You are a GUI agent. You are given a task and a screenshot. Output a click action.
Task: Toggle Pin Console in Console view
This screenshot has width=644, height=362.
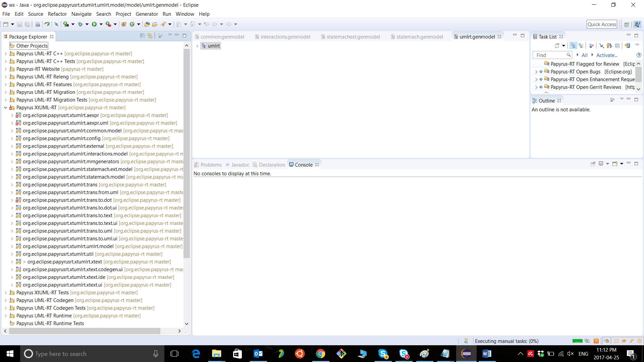click(593, 164)
